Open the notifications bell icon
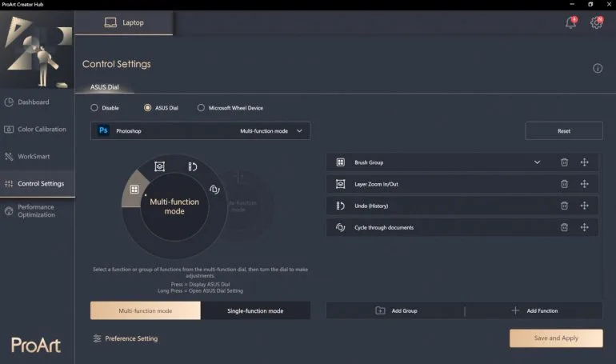This screenshot has width=616, height=364. [x=570, y=22]
